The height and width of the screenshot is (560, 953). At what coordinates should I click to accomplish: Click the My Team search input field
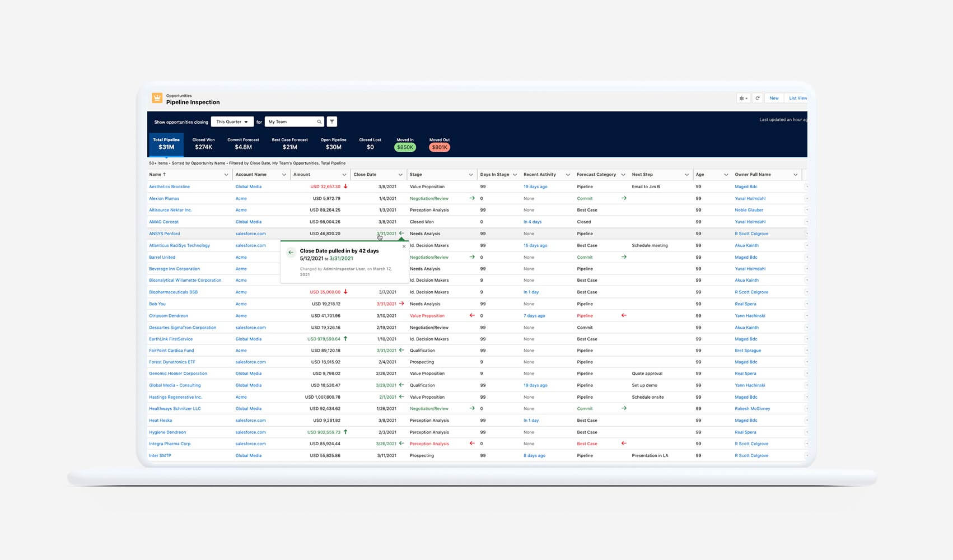pos(290,122)
